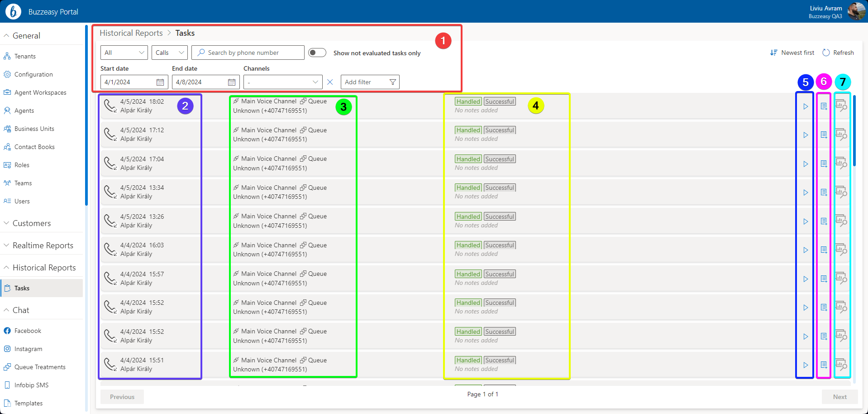
Task: Click the End date calendar icon
Action: click(x=232, y=82)
